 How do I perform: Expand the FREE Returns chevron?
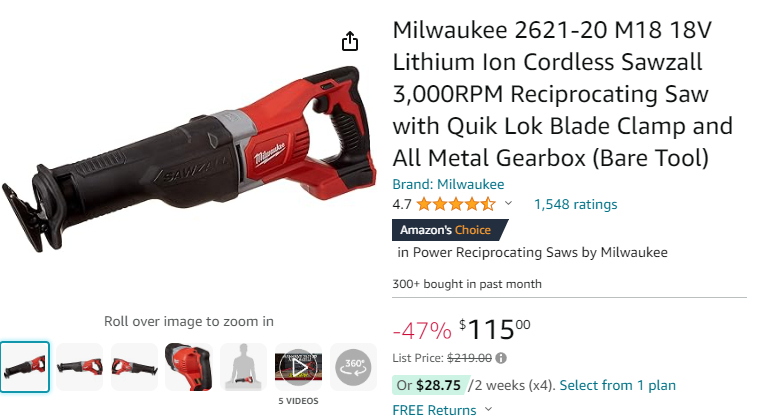488,409
